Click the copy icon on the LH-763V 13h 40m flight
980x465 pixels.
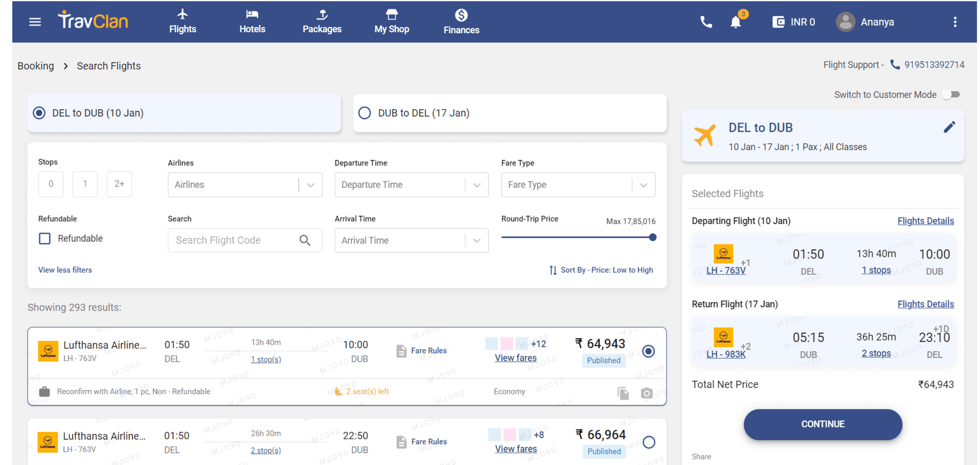coord(623,393)
